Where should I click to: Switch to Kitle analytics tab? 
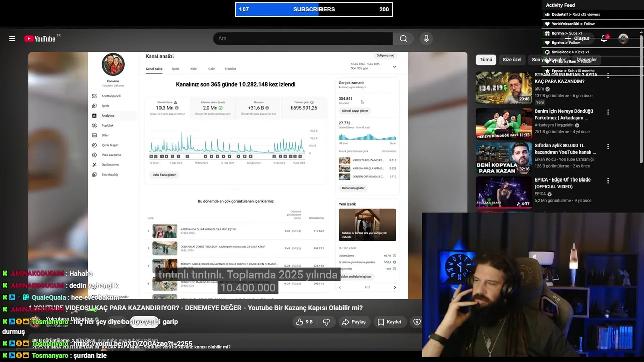[193, 69]
